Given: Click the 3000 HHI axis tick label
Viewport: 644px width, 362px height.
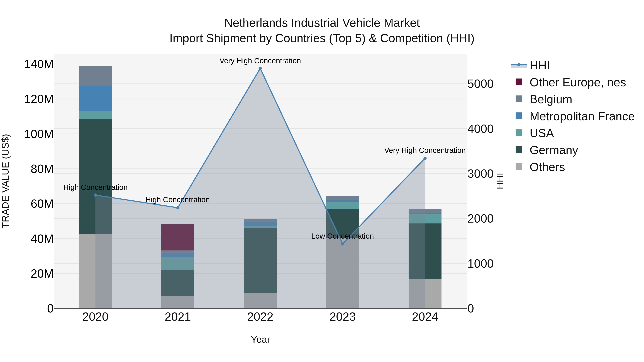Looking at the screenshot, I should coord(480,174).
